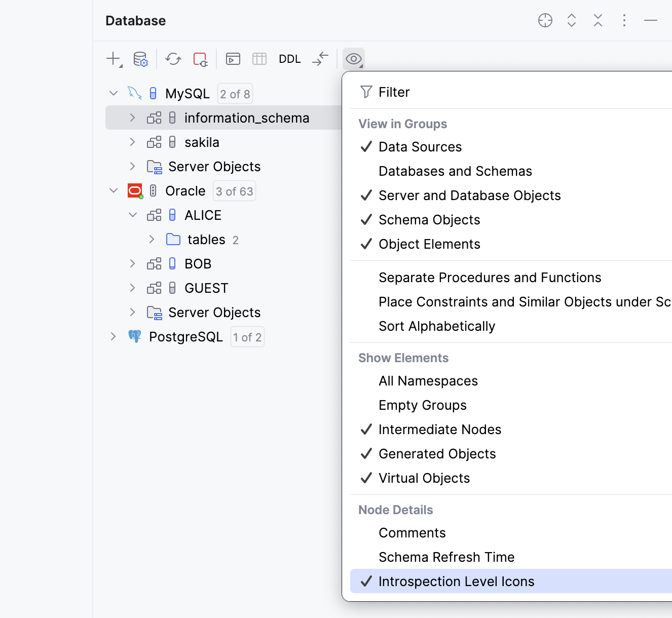Choose Filter from the view options menu
The width and height of the screenshot is (672, 618).
394,92
